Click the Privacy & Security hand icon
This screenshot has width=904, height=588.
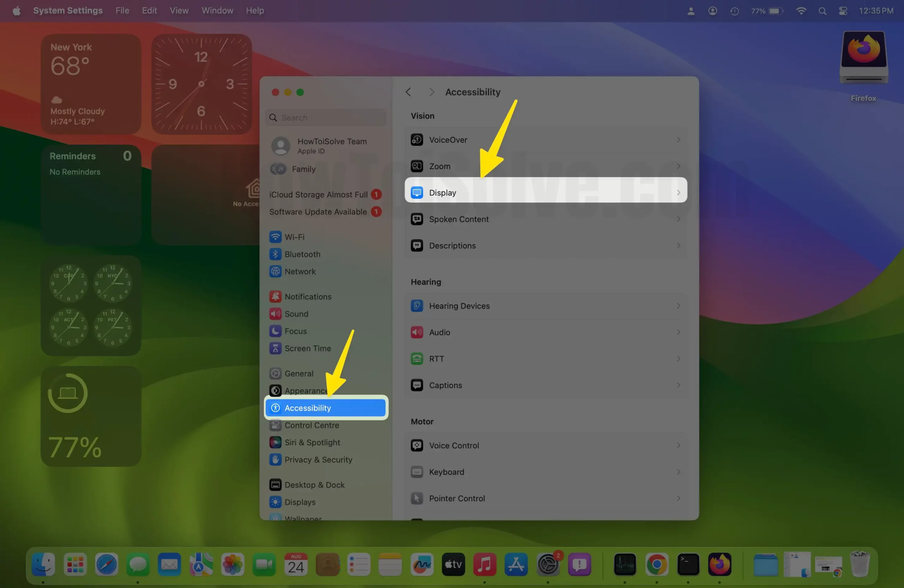(275, 459)
